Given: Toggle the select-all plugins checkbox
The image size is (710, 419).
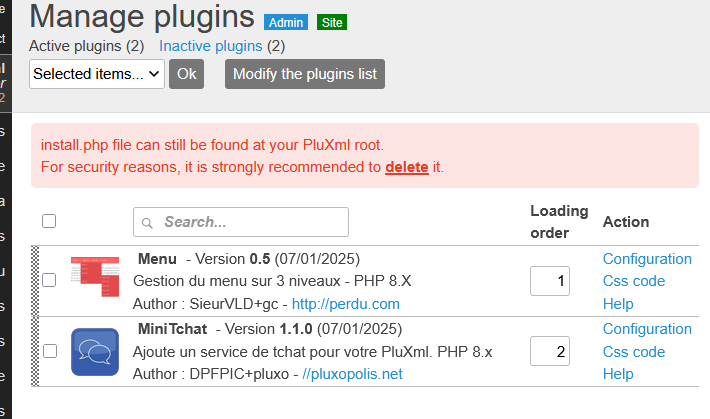Looking at the screenshot, I should pos(49,221).
